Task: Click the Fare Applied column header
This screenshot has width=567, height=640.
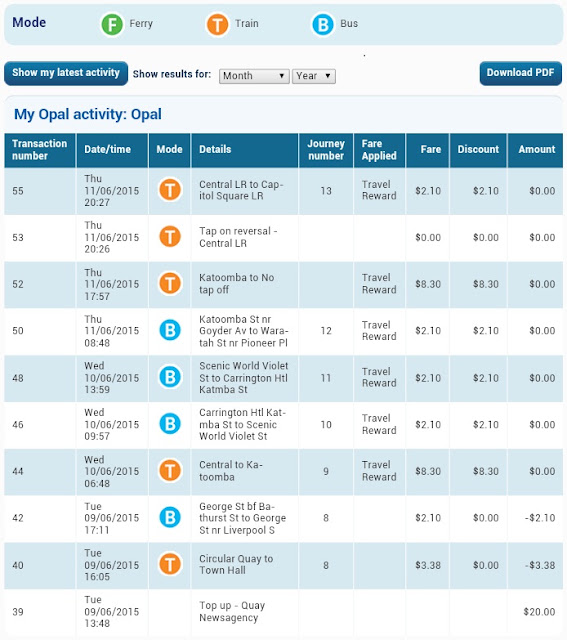Action: [379, 150]
